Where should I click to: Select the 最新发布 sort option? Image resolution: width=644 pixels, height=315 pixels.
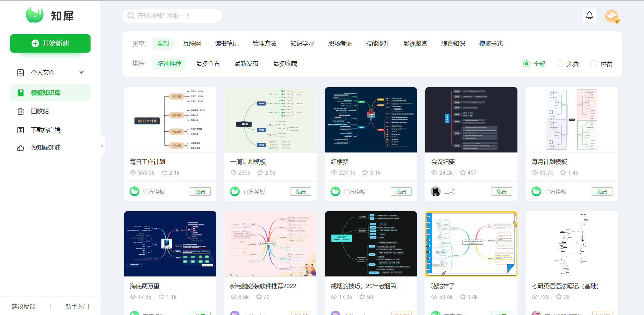click(x=247, y=64)
